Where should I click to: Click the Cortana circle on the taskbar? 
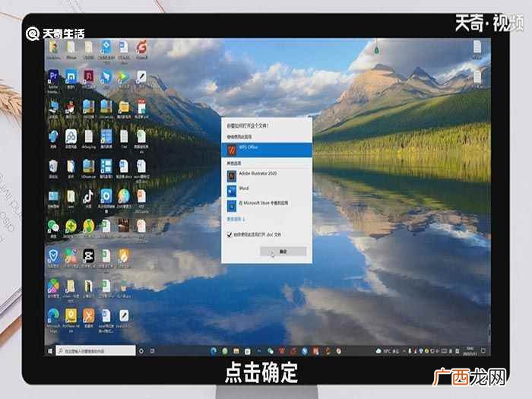coord(141,351)
